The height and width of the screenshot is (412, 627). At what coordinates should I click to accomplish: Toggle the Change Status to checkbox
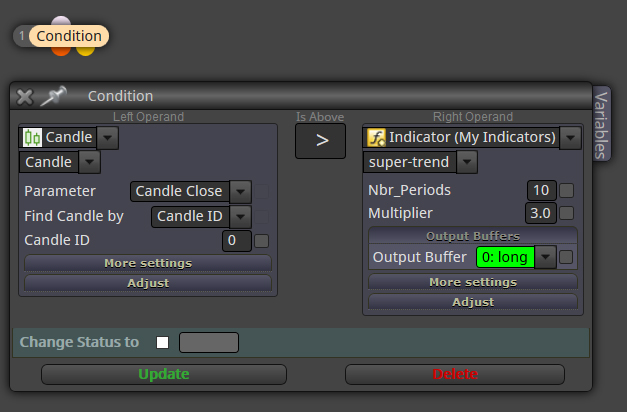pos(162,342)
